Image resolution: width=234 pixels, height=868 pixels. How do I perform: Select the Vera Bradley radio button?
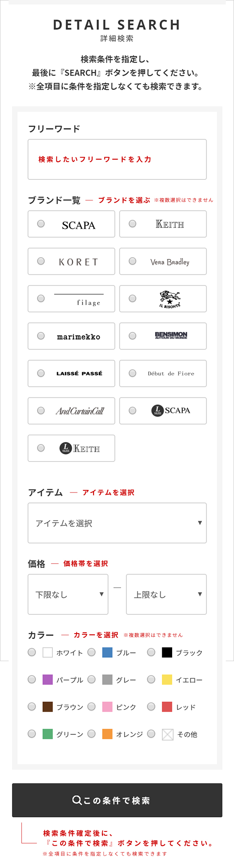(x=132, y=261)
